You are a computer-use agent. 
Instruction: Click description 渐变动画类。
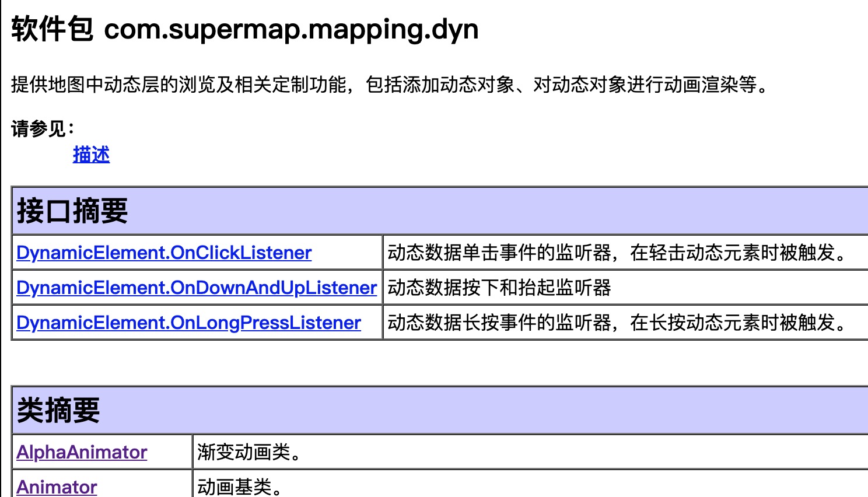pyautogui.click(x=250, y=452)
